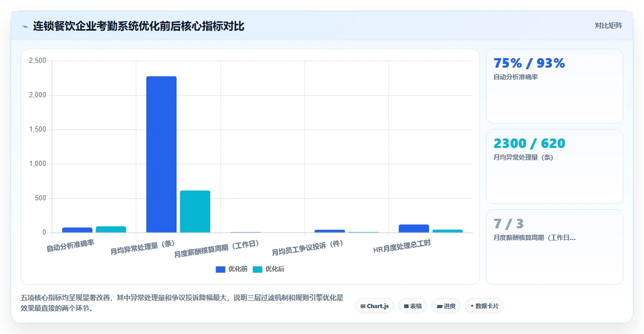644x334 pixels.
Task: Click the cyan 优化后 legend swatch
Action: click(257, 270)
